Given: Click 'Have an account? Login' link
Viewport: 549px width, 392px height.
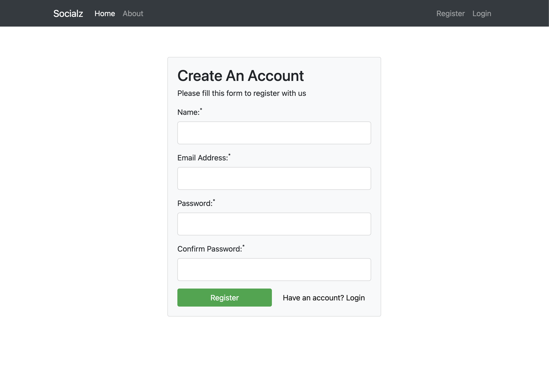Looking at the screenshot, I should point(323,298).
